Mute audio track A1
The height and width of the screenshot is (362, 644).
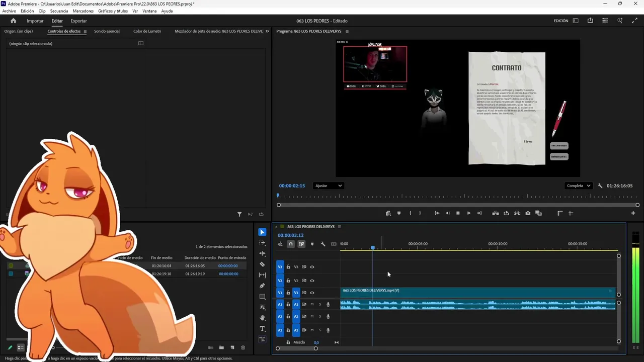tap(312, 304)
